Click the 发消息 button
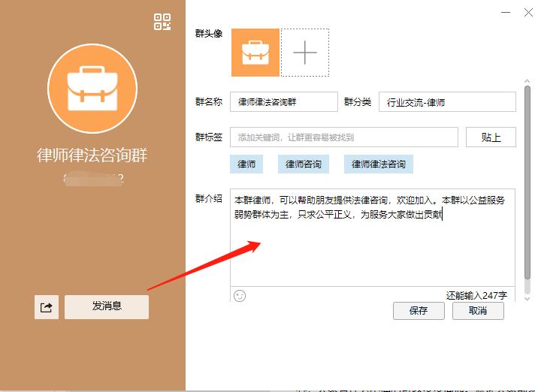This screenshot has height=392, width=535. [x=107, y=307]
